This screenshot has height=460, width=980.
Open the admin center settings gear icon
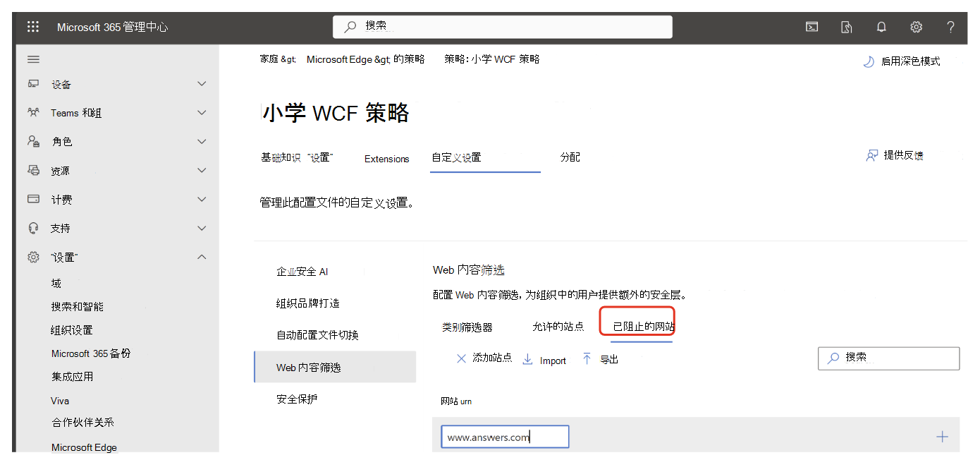(915, 26)
